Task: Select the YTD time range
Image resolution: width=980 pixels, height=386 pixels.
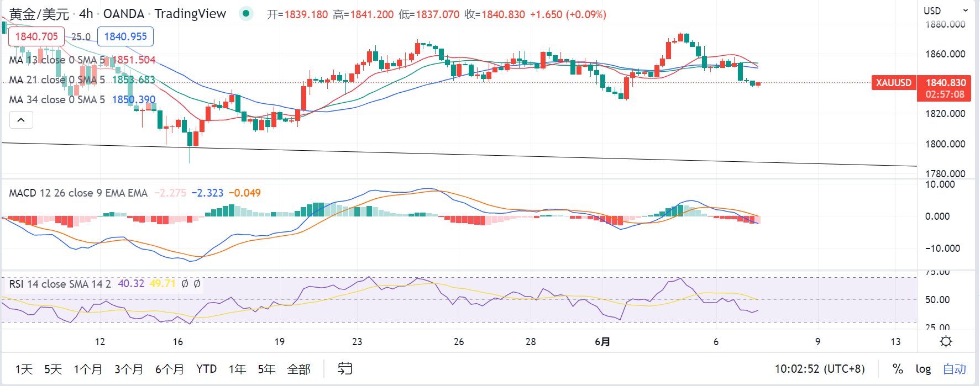Action: pyautogui.click(x=206, y=369)
